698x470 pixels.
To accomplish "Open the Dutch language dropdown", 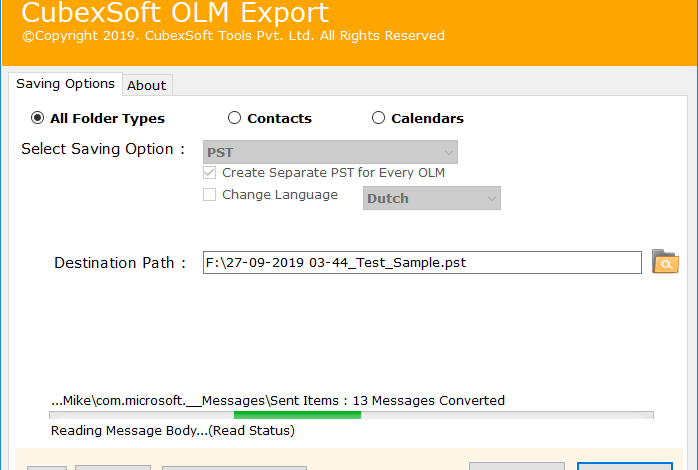I will coord(432,198).
